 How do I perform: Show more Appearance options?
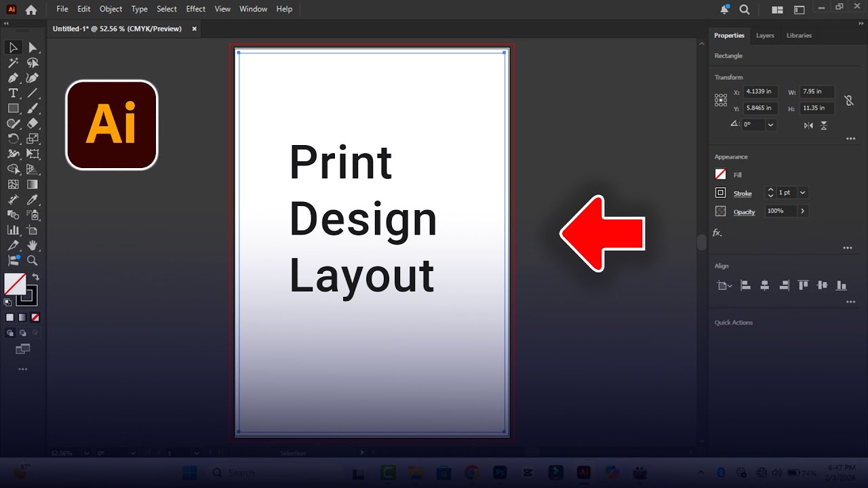848,248
